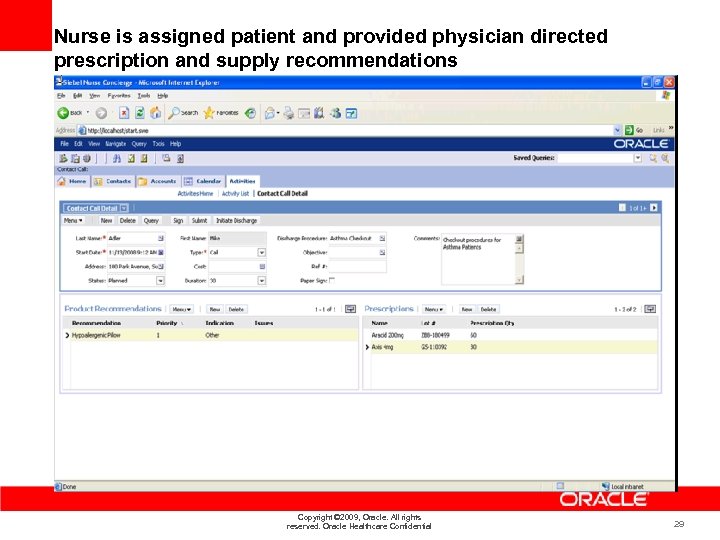This screenshot has width=720, height=540.
Task: Refresh the page with the IE Refresh icon
Action: point(140,113)
